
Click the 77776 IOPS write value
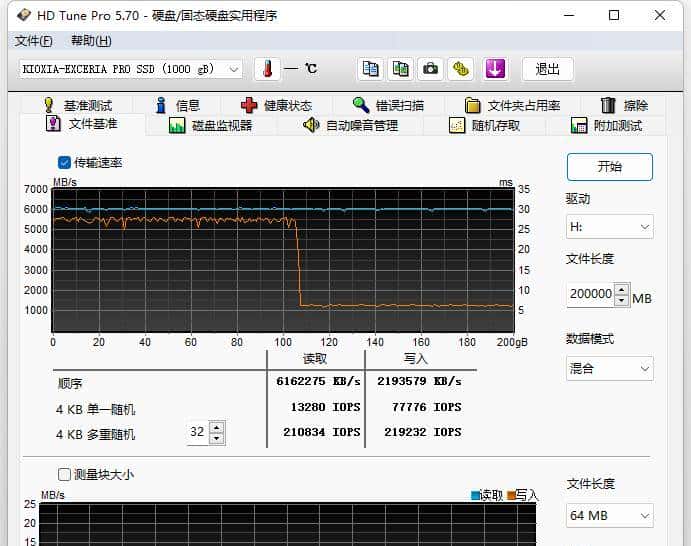427,407
